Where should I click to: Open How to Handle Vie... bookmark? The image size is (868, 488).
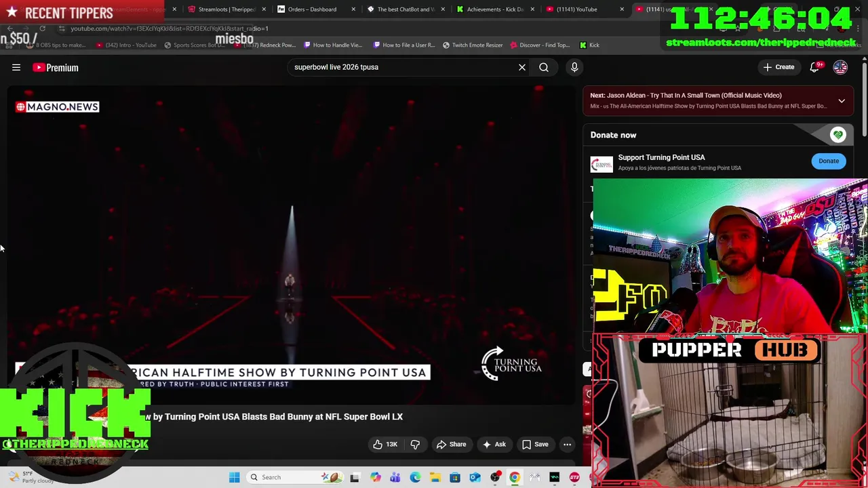pos(333,45)
